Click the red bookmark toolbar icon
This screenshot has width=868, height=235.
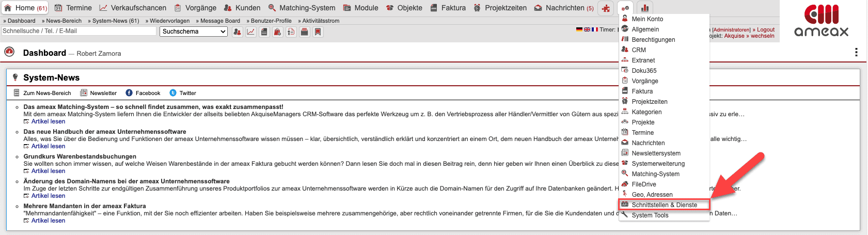[x=318, y=32]
